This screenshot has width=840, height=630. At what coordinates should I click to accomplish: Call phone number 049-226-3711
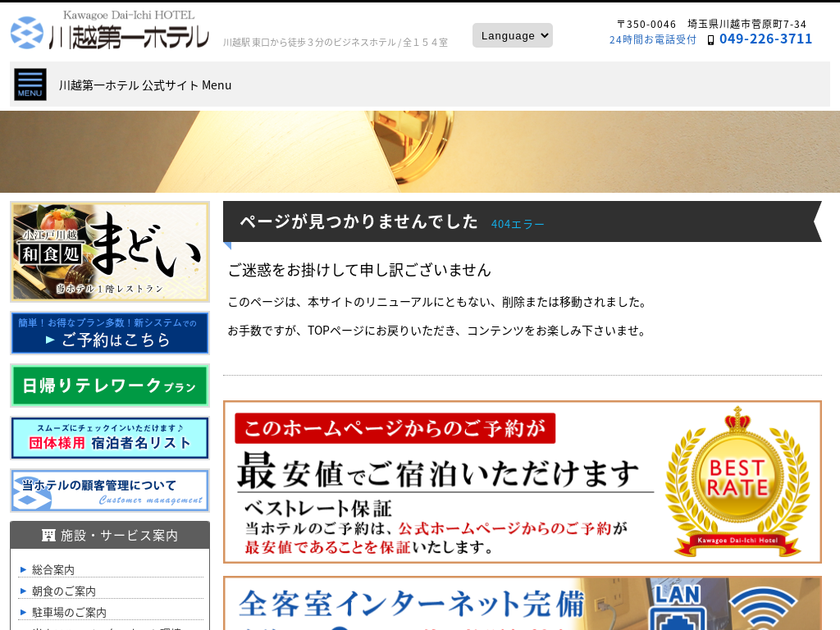point(765,39)
